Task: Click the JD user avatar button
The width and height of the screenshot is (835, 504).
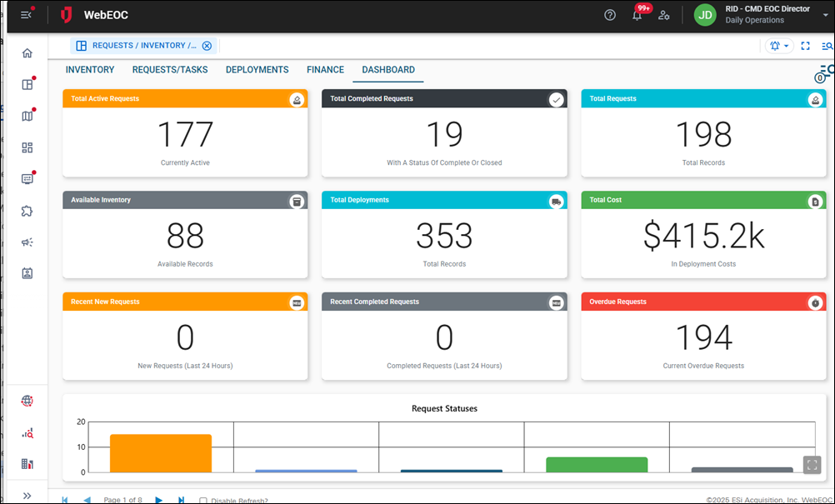Action: pos(704,15)
